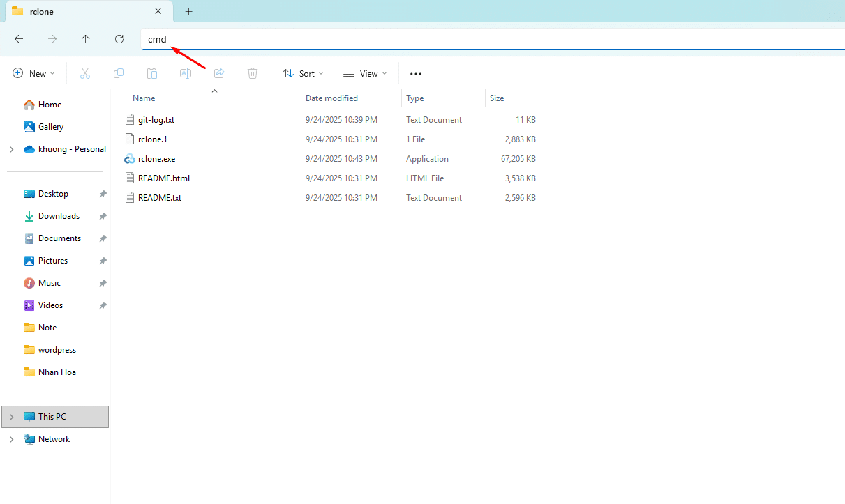Click the 67,205 KB size value
The width and height of the screenshot is (845, 504).
coord(518,159)
